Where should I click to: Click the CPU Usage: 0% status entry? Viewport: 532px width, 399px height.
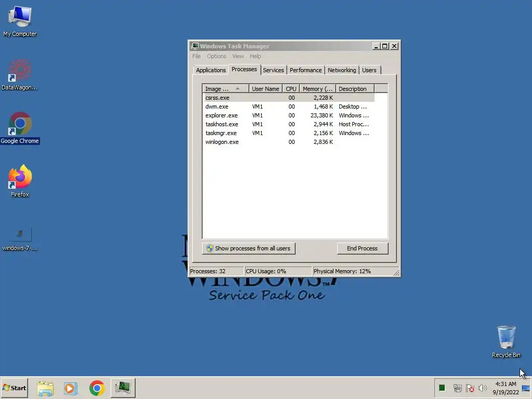click(x=278, y=271)
